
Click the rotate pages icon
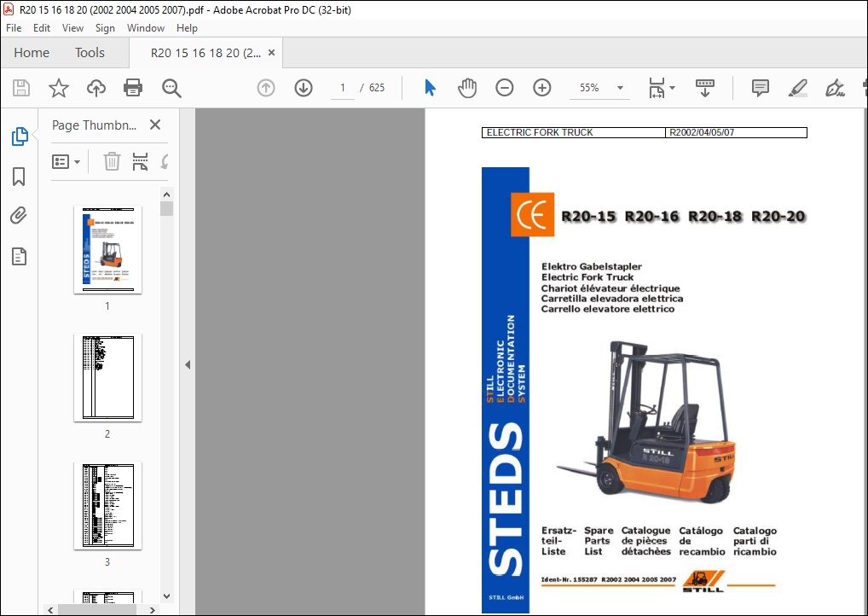point(165,162)
